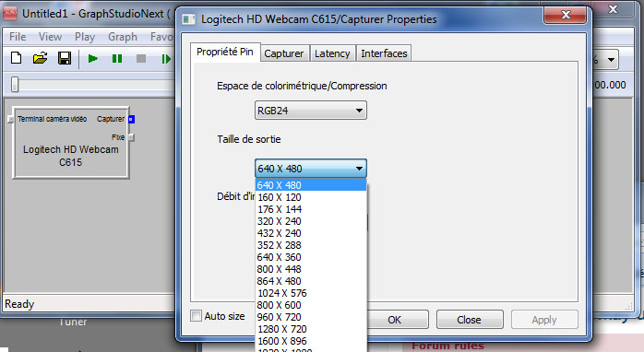Choose 800 X 600 from the list
The height and width of the screenshot is (352, 644).
click(x=311, y=305)
